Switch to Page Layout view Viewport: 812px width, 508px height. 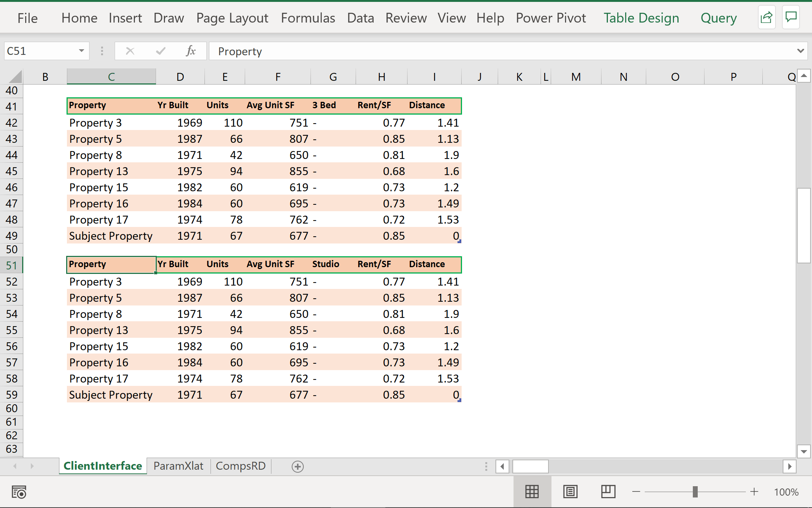point(570,491)
